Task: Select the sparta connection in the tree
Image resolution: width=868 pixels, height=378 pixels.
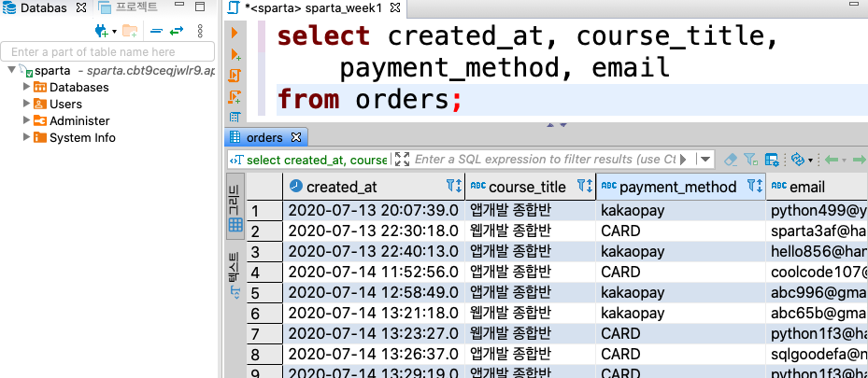Action: (x=52, y=71)
